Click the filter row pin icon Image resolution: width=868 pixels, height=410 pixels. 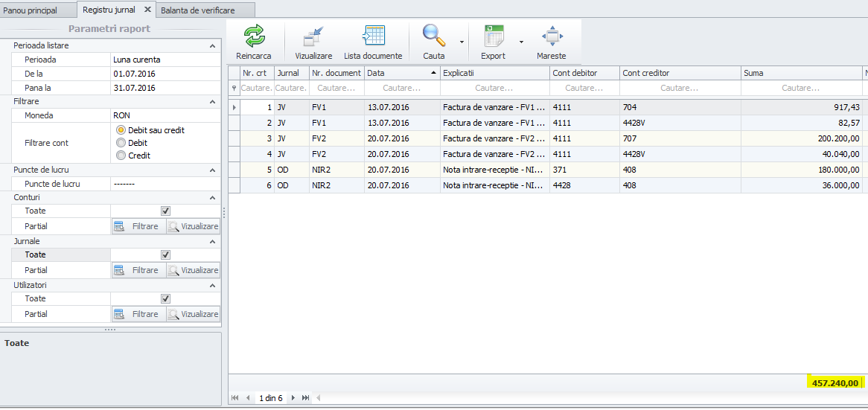234,88
